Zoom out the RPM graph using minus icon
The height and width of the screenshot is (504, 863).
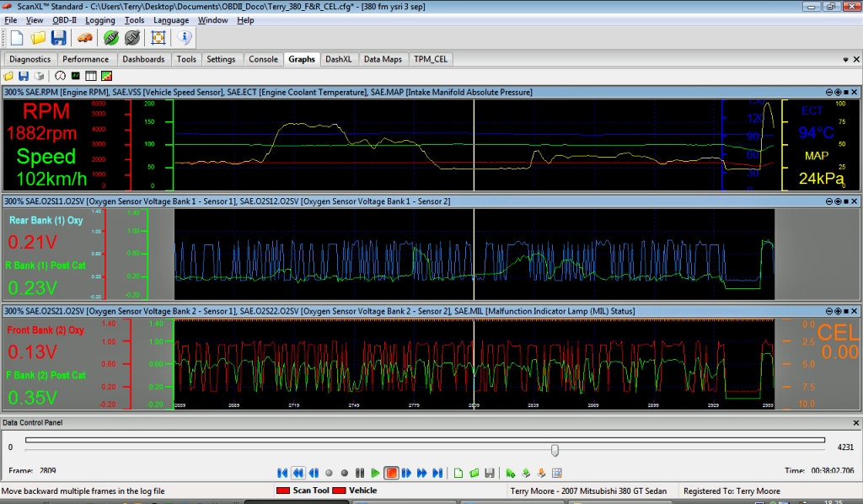[828, 92]
